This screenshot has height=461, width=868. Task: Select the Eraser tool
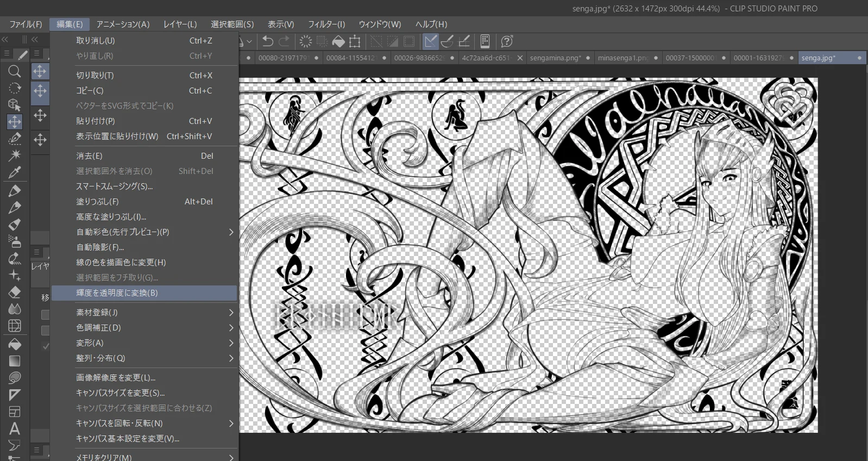click(15, 292)
